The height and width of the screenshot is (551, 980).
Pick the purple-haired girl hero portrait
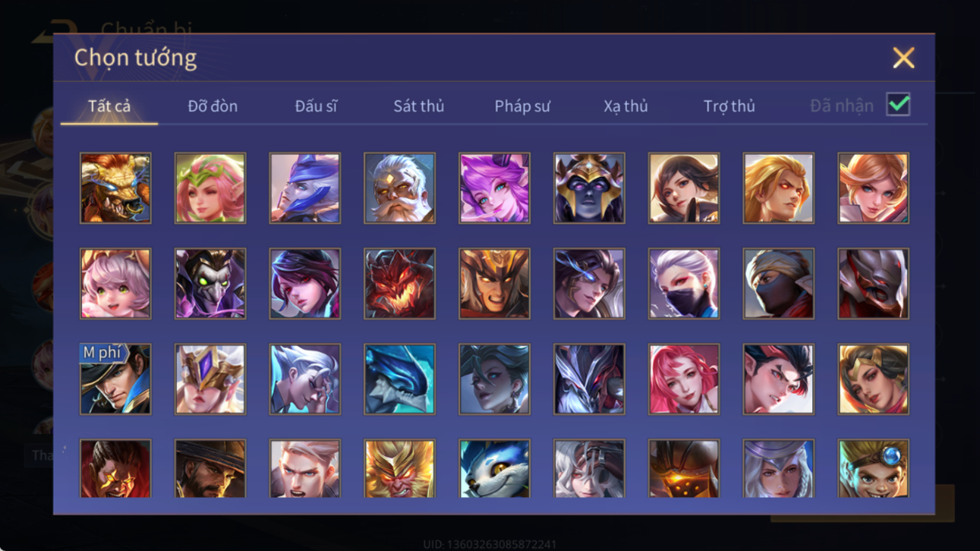494,188
